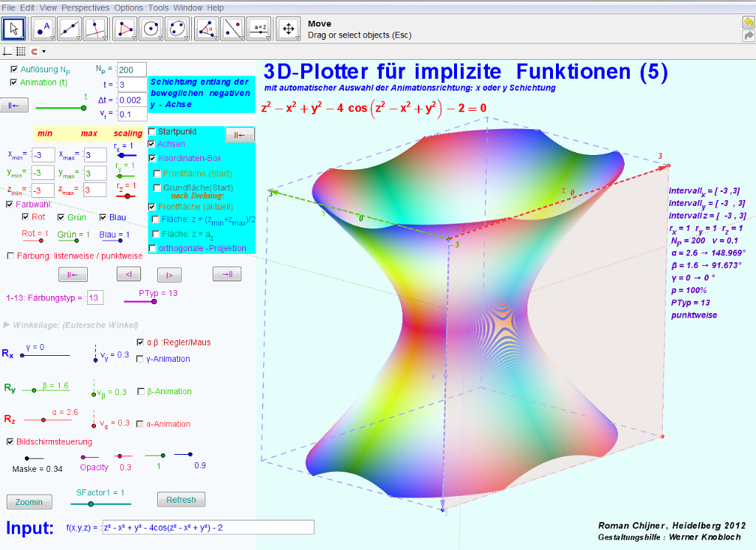Expand the Ellipse tool submenu arrow

coord(186,37)
